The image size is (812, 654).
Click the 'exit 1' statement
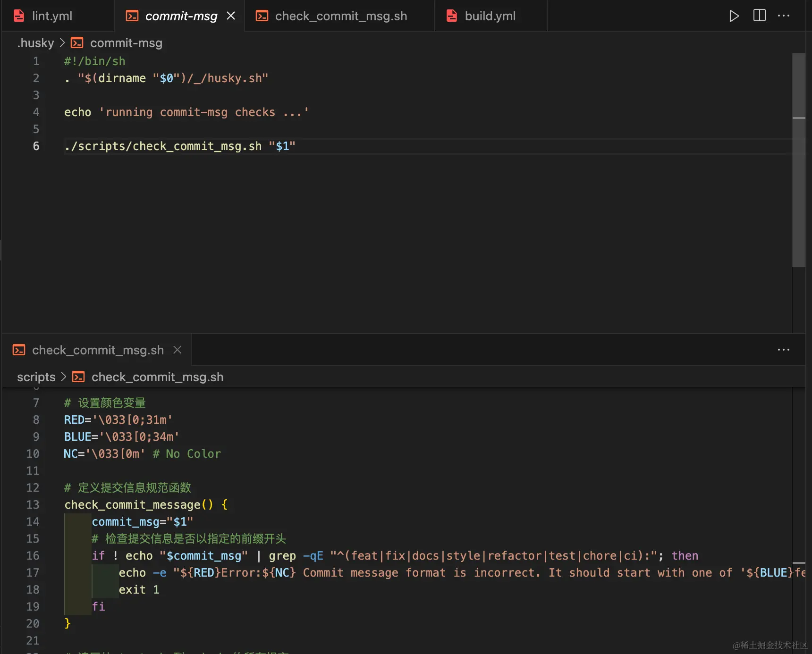[x=139, y=590]
